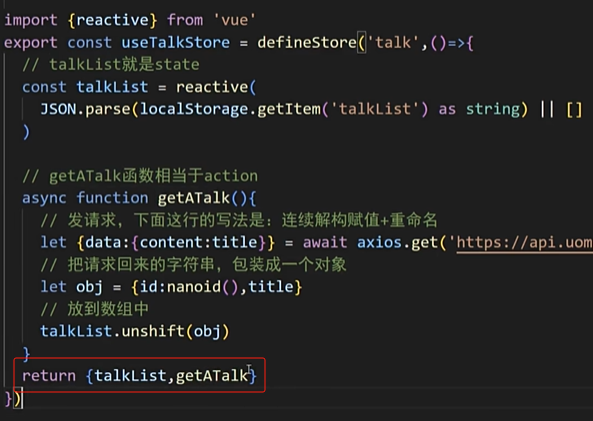Click localStorage.getItem call
The height and width of the screenshot is (421, 593).
tap(230, 109)
